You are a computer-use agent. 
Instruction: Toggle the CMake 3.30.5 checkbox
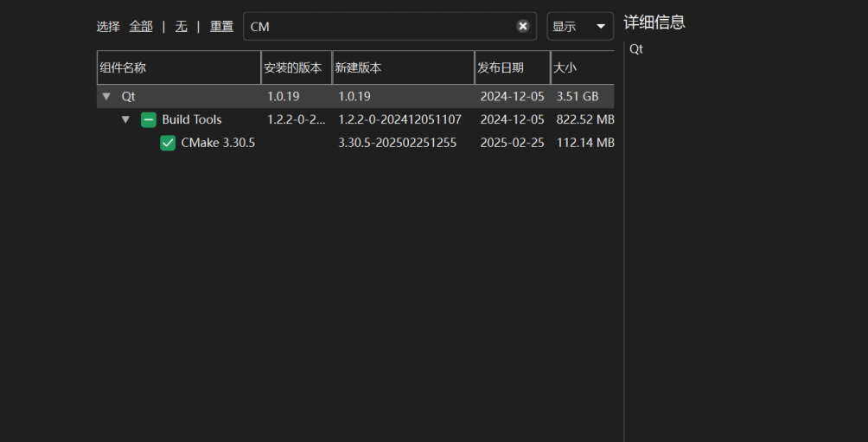pos(168,143)
